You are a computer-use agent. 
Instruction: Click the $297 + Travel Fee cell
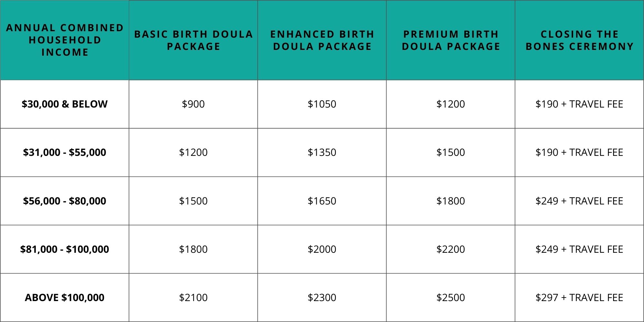coord(579,298)
